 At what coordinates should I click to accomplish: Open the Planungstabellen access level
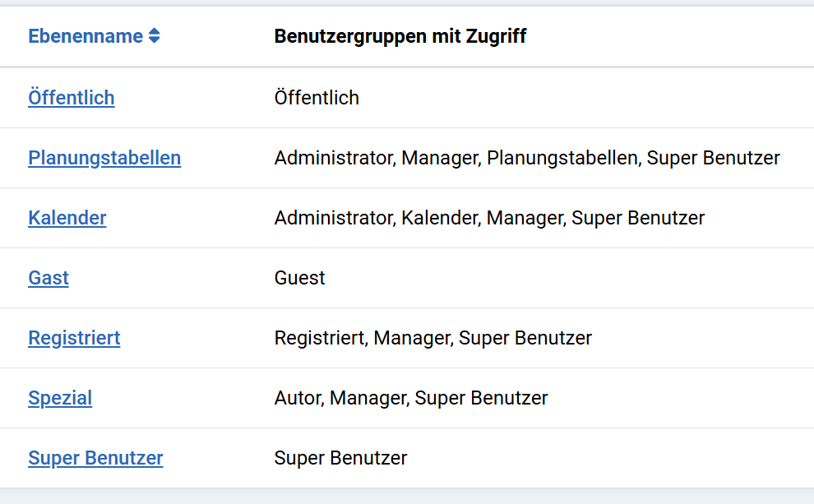point(104,158)
